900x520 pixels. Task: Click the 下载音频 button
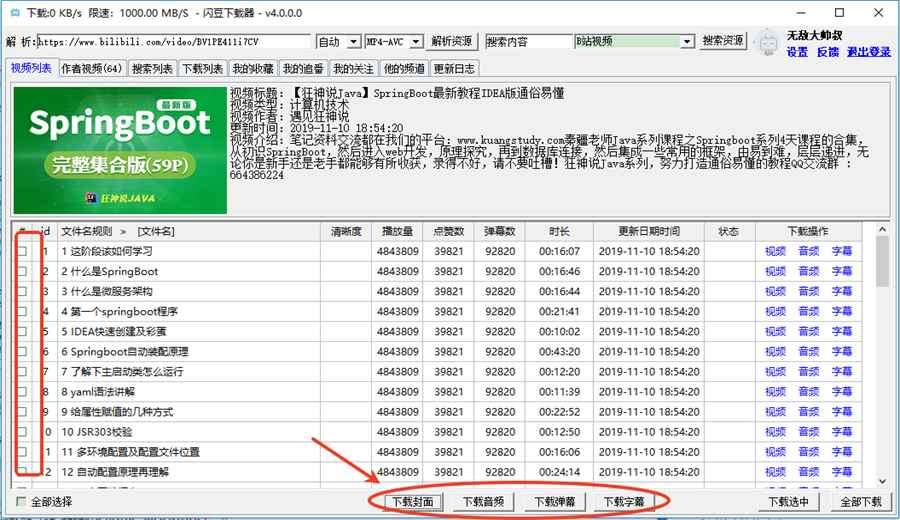(484, 502)
